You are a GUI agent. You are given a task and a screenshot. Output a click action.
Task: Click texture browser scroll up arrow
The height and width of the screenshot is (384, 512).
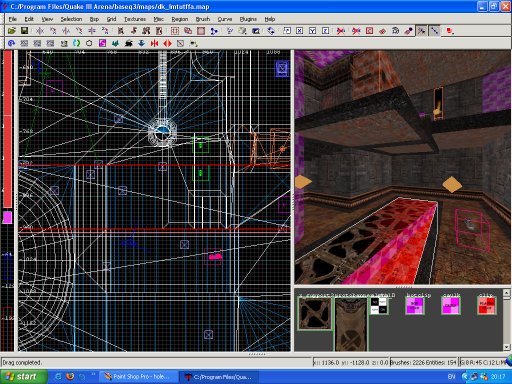(x=506, y=293)
